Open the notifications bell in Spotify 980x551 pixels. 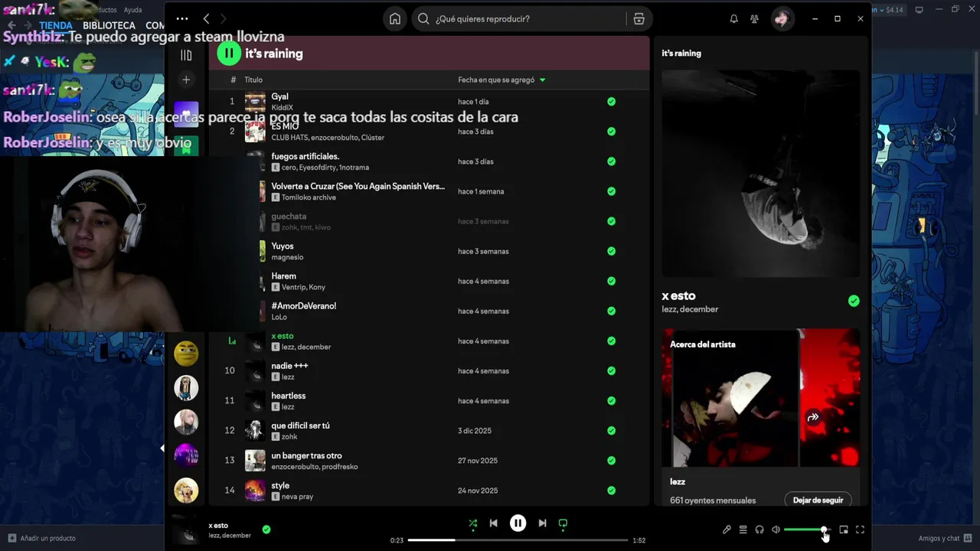[733, 19]
